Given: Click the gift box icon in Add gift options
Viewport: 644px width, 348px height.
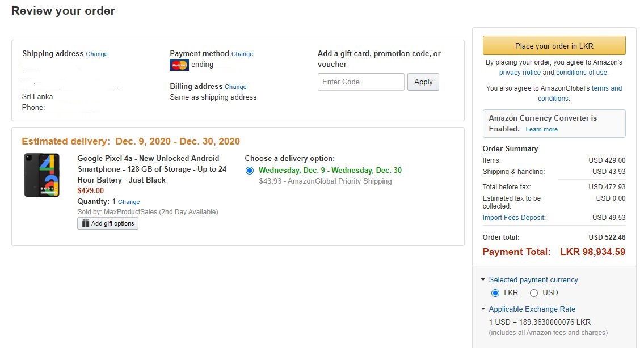Looking at the screenshot, I should coord(86,223).
